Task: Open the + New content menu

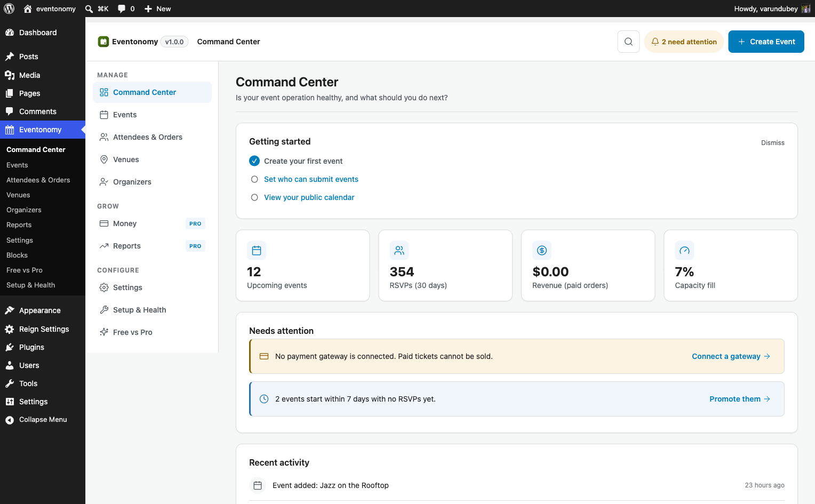Action: click(x=158, y=9)
